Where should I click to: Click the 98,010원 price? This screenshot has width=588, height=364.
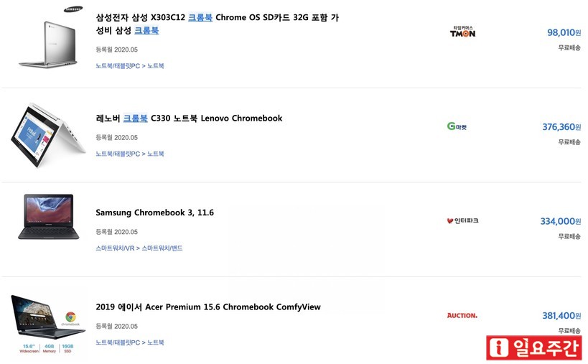[x=564, y=32]
